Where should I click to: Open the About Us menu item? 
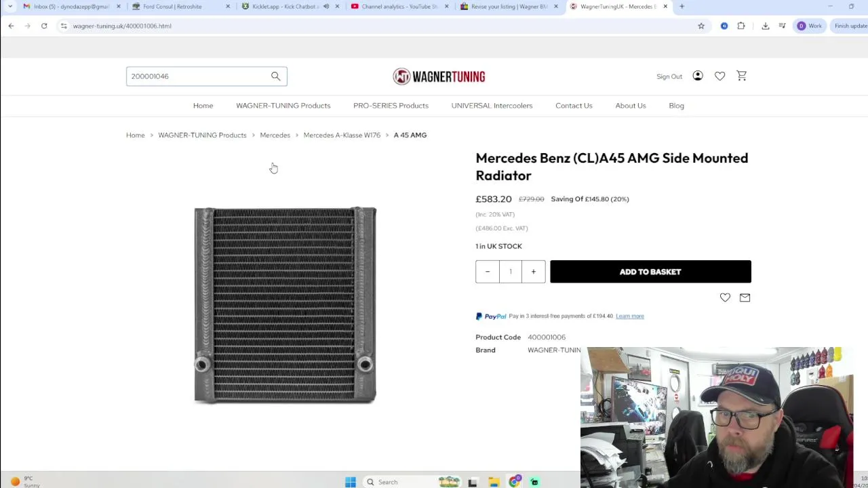tap(631, 106)
